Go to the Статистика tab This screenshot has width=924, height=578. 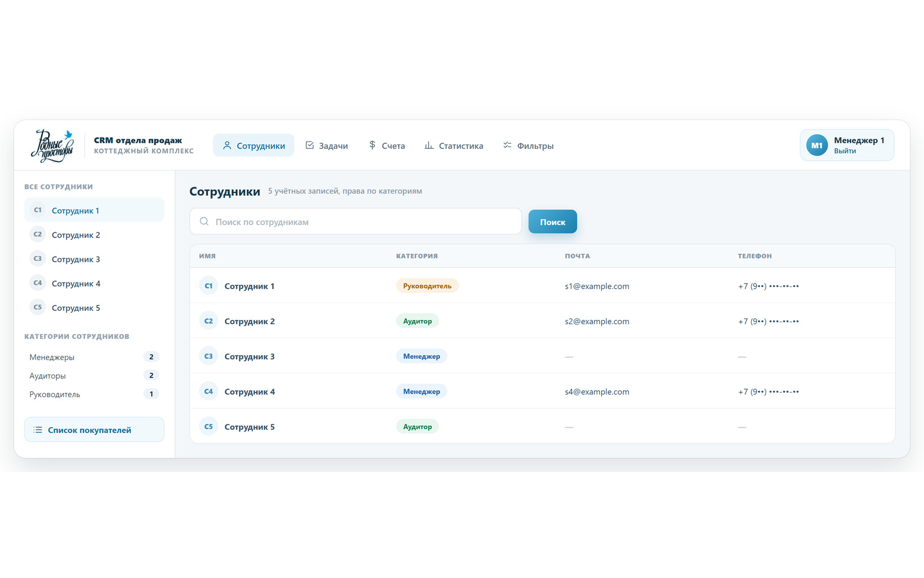[454, 145]
